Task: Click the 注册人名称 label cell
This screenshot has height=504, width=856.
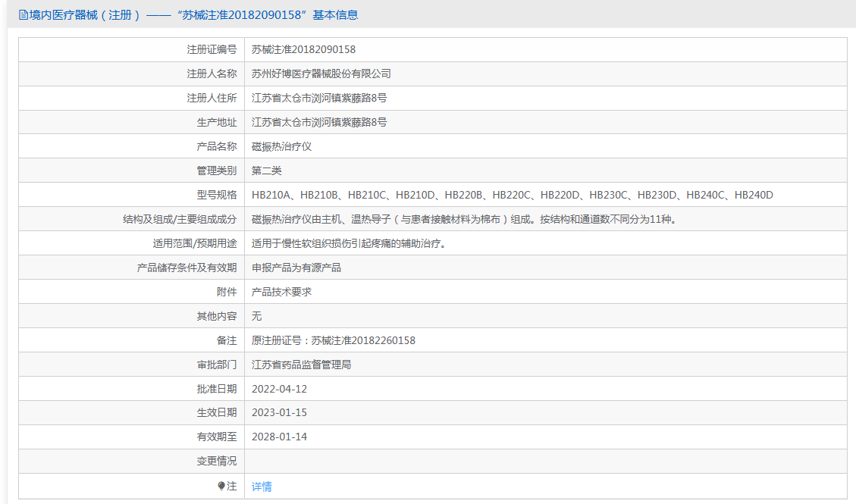Action: 132,74
